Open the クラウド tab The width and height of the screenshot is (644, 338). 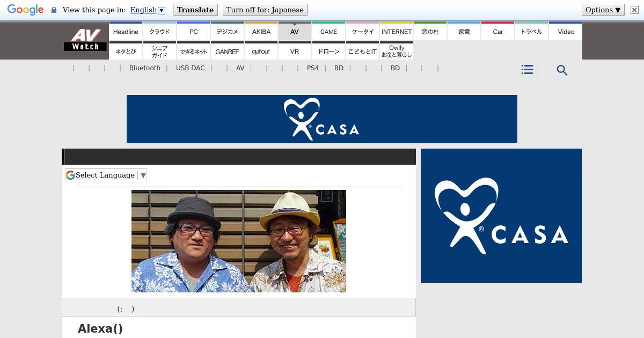point(159,31)
